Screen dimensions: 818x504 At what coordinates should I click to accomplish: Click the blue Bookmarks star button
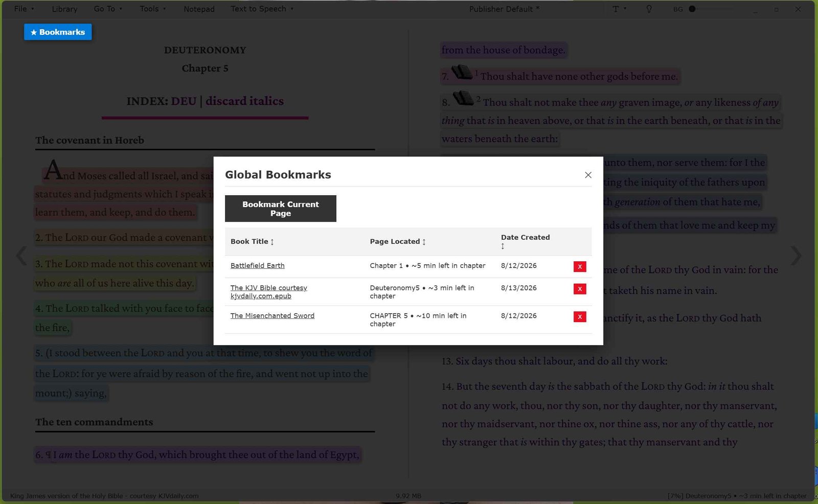point(58,32)
